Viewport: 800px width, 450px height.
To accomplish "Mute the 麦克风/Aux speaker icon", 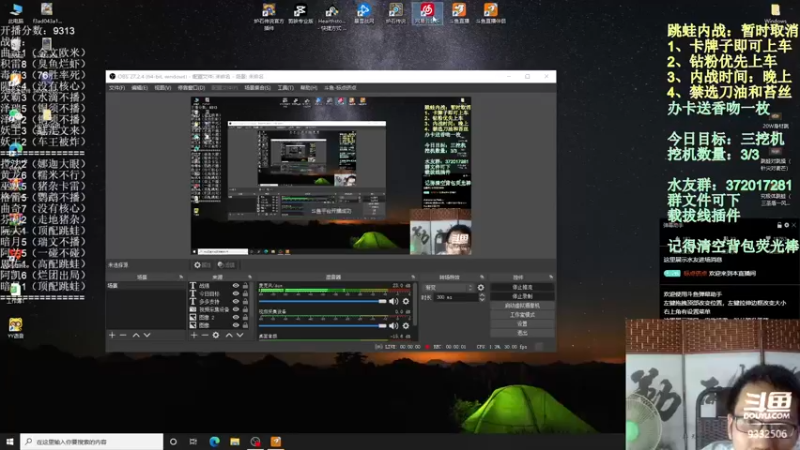I will (393, 301).
